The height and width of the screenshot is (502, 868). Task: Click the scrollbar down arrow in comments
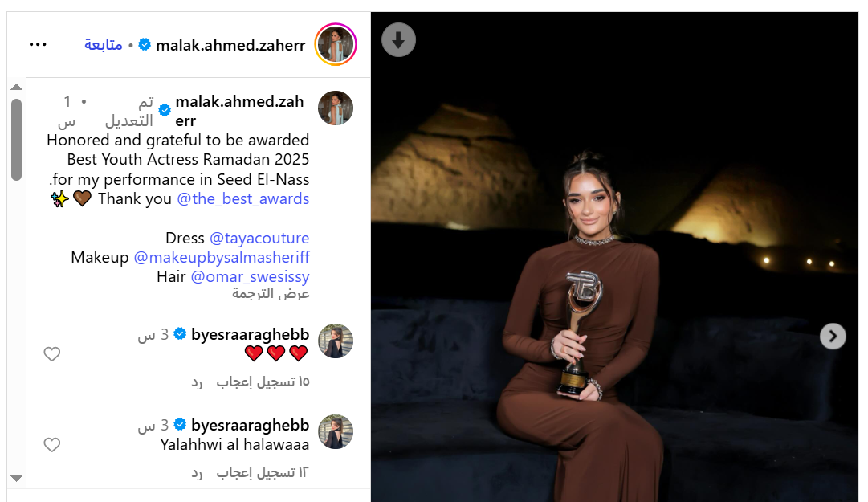coord(17,478)
